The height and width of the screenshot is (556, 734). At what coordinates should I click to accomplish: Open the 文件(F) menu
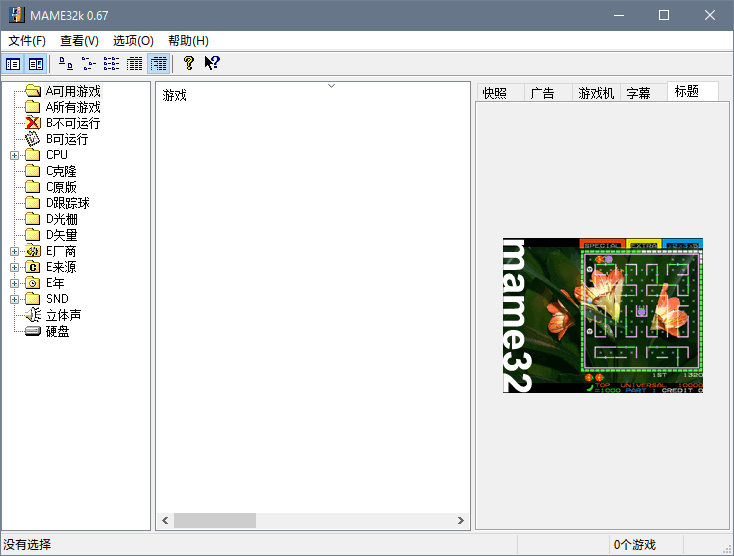[x=27, y=41]
